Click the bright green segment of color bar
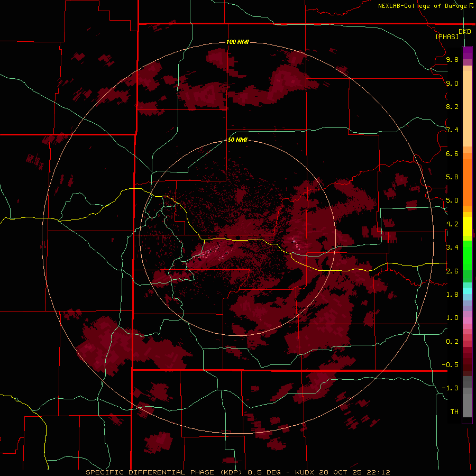 click(x=467, y=255)
